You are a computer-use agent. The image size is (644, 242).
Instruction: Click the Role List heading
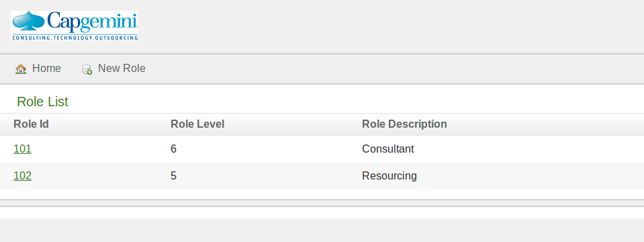pos(43,102)
